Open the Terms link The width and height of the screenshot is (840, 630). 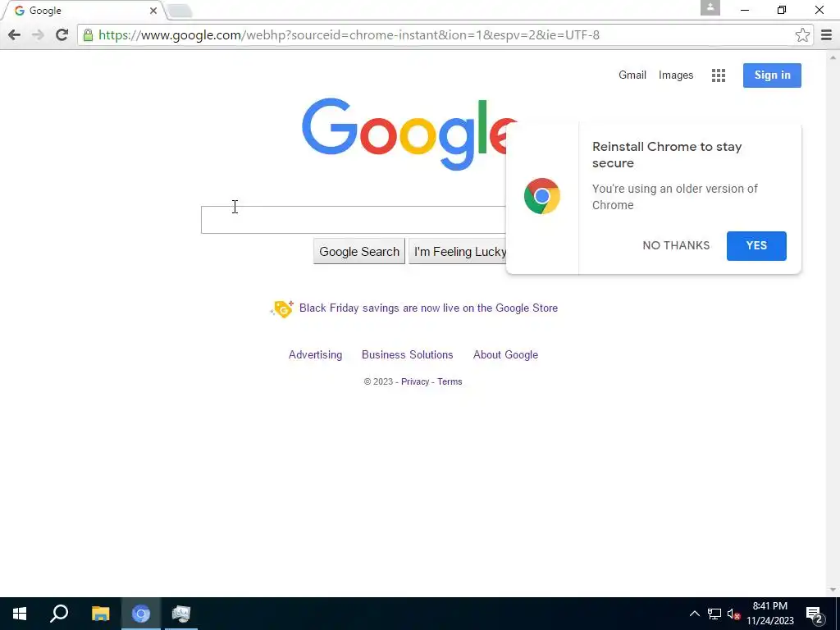pos(450,382)
